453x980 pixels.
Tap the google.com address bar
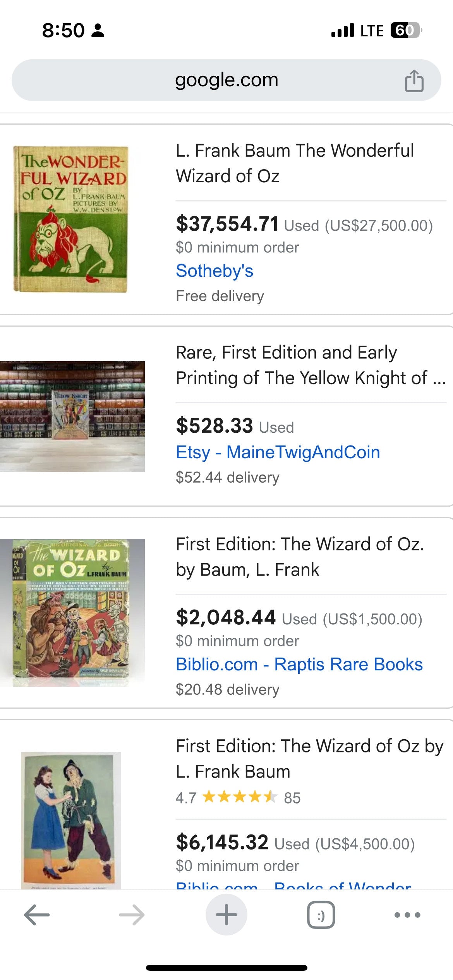226,80
